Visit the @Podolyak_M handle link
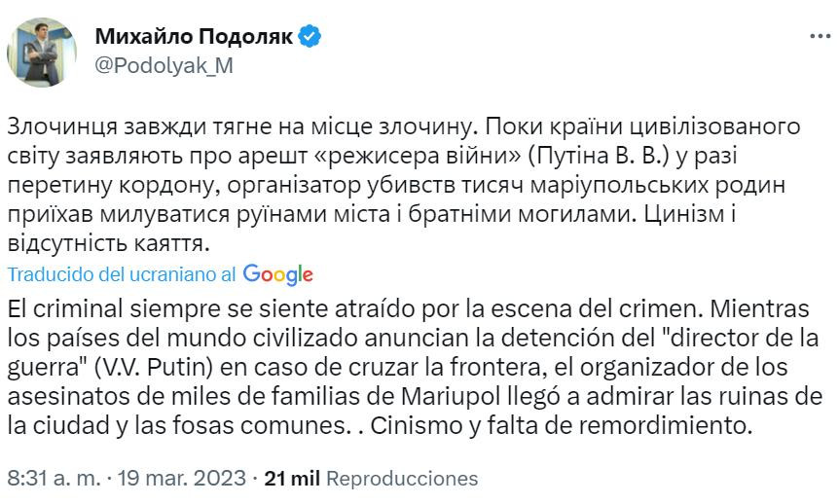The width and height of the screenshot is (839, 504). click(164, 66)
